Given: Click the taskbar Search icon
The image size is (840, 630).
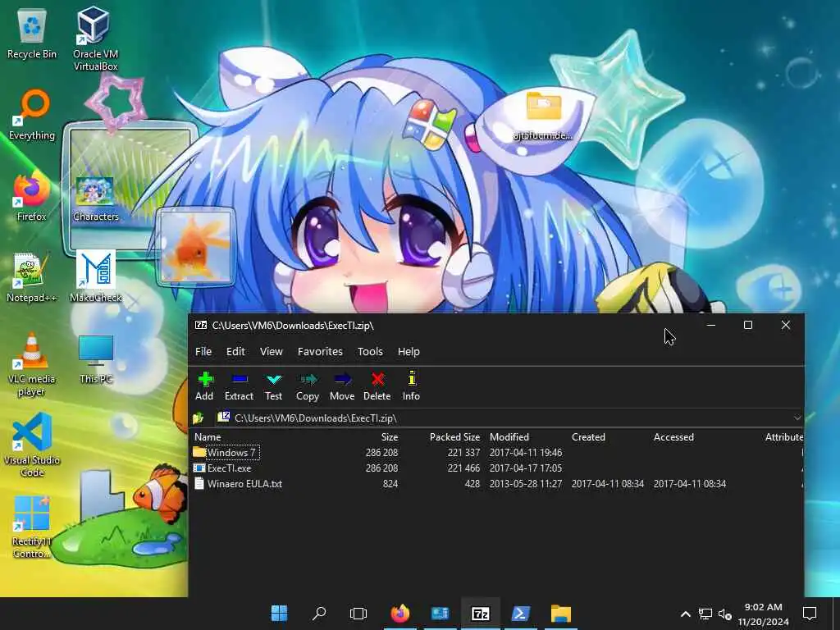Looking at the screenshot, I should 319,613.
